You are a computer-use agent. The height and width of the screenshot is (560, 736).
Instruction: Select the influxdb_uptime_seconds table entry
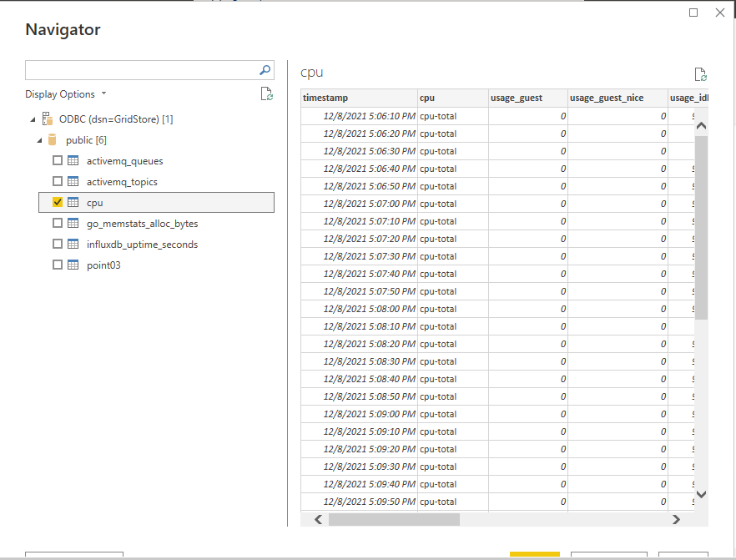(142, 245)
